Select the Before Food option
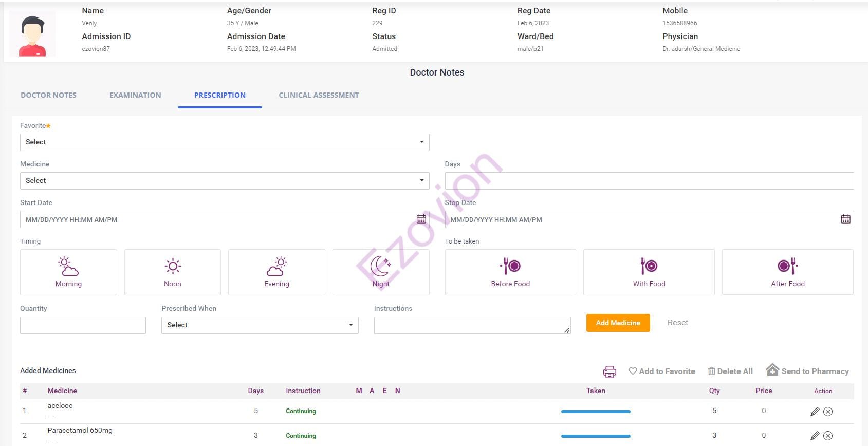 pos(510,272)
